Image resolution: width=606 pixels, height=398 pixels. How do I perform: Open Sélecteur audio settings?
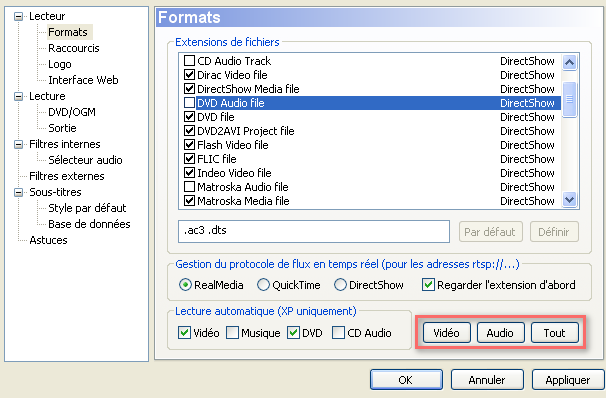point(85,160)
